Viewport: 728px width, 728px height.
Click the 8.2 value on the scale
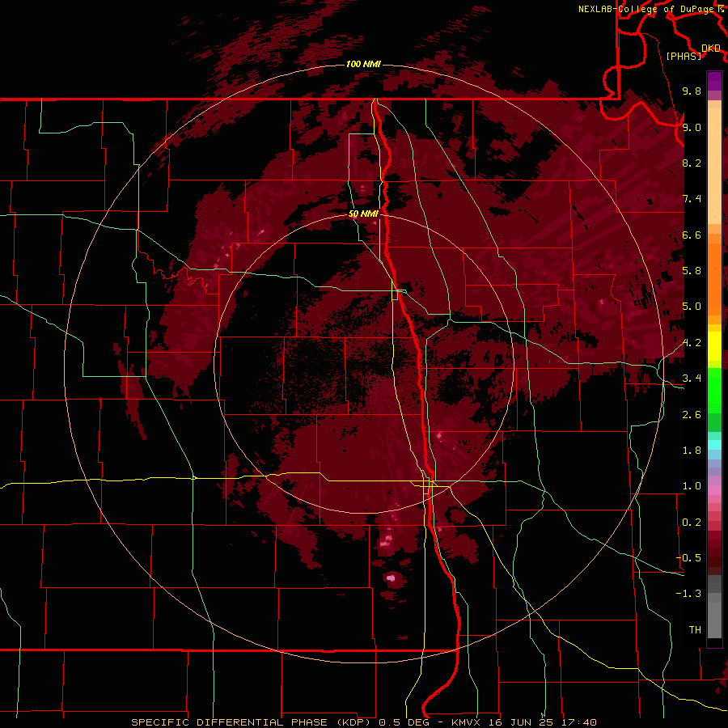(692, 163)
